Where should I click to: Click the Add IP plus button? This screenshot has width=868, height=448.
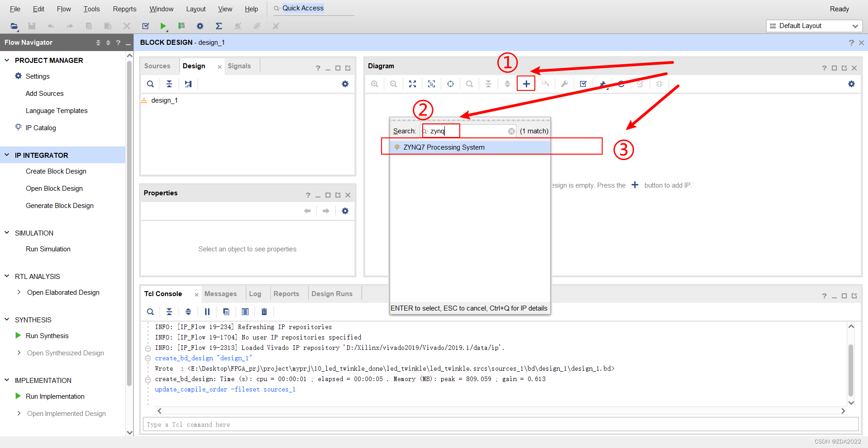[x=526, y=84]
